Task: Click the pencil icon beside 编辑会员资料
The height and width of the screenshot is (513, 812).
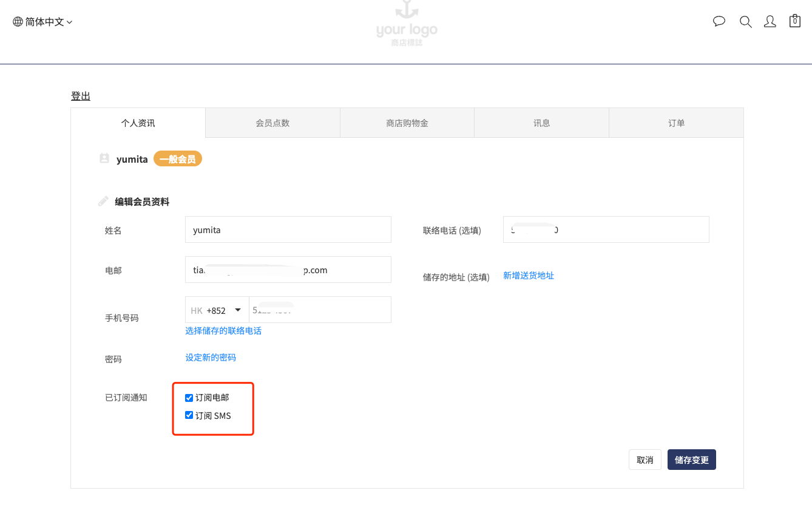Action: pyautogui.click(x=104, y=202)
